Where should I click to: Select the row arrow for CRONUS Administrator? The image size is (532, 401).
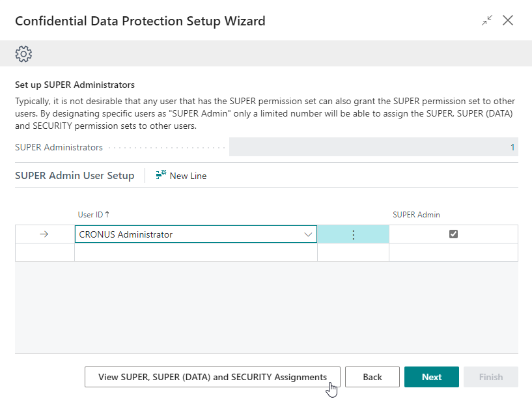pyautogui.click(x=44, y=234)
